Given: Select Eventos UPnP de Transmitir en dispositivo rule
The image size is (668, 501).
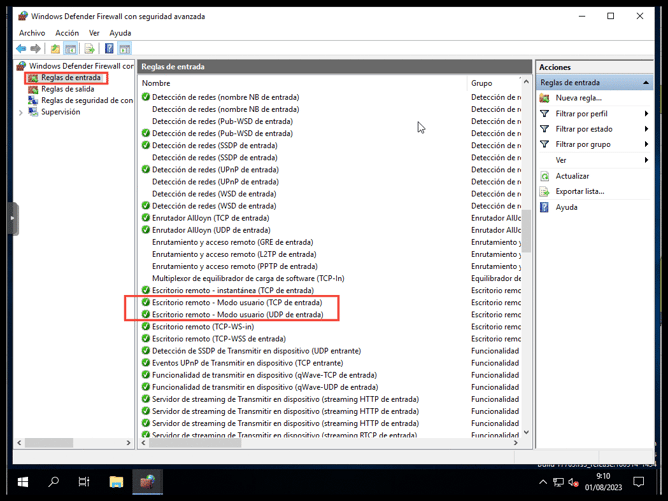Looking at the screenshot, I should click(248, 363).
